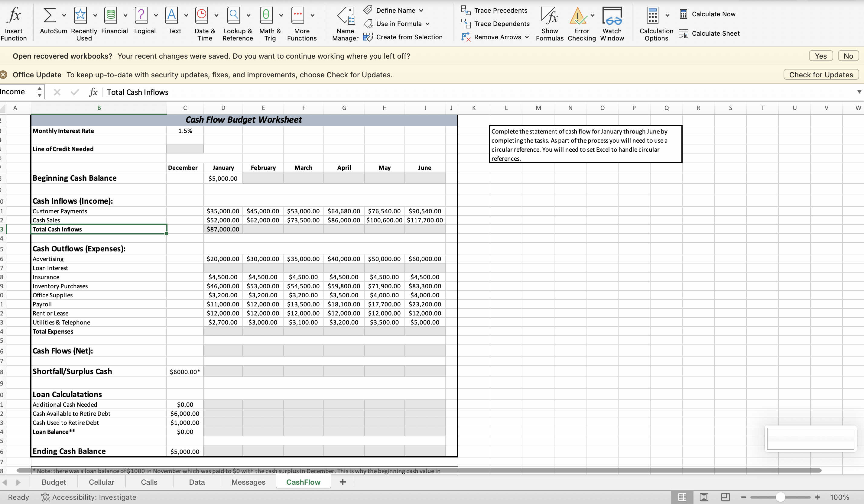Open the Date & Time functions dropdown
This screenshot has width=864, height=504.
pos(216,15)
